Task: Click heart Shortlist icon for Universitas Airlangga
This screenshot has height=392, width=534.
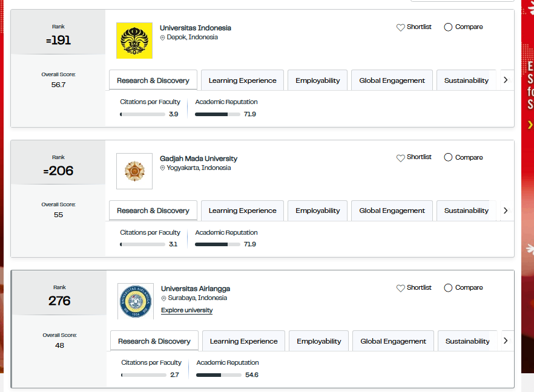Action: (401, 288)
